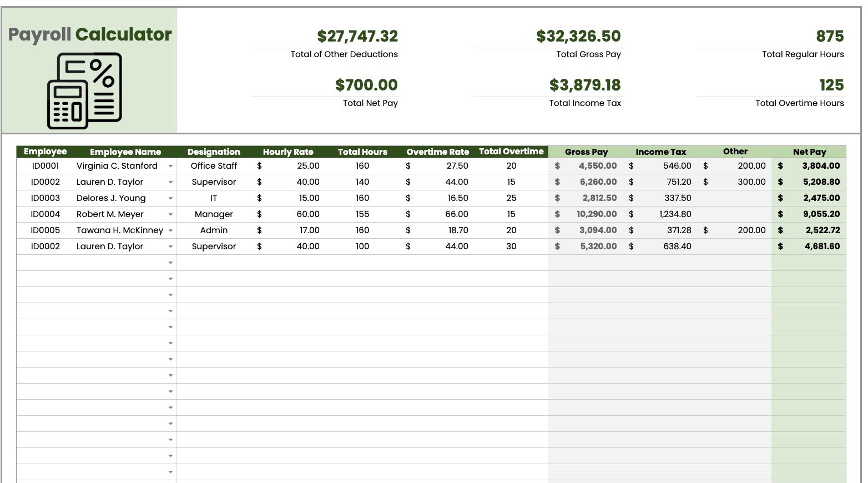Select the 9,055.20 net pay cell

809,214
